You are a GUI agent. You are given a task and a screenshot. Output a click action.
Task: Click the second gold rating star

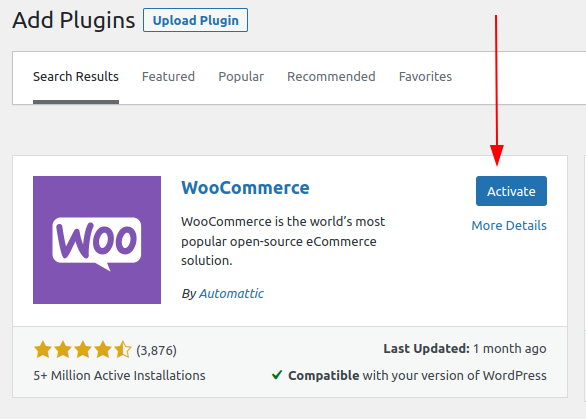coord(63,350)
